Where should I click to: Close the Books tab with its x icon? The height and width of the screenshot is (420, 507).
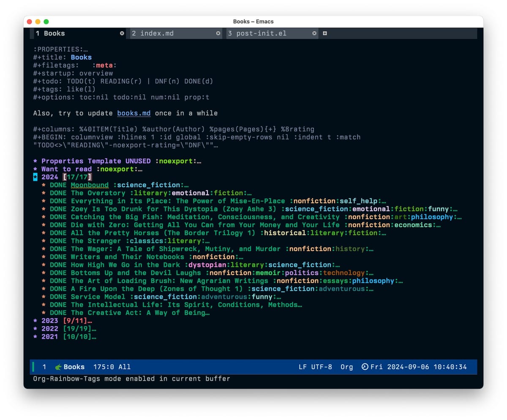122,33
